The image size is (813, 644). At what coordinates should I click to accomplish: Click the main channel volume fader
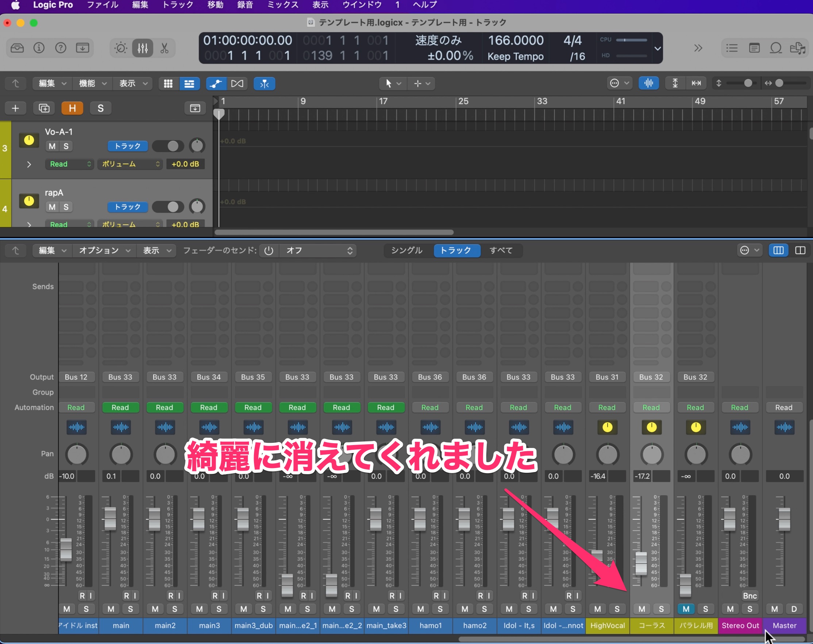pyautogui.click(x=110, y=518)
